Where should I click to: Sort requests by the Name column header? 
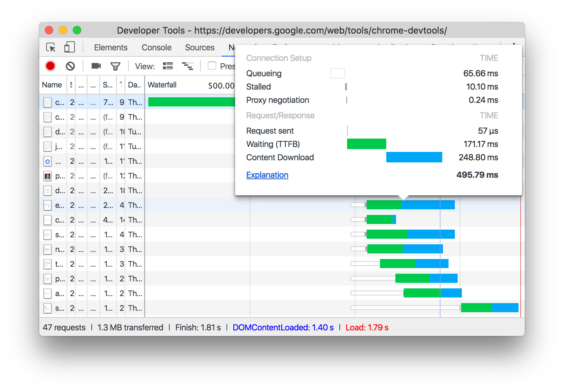click(x=51, y=85)
